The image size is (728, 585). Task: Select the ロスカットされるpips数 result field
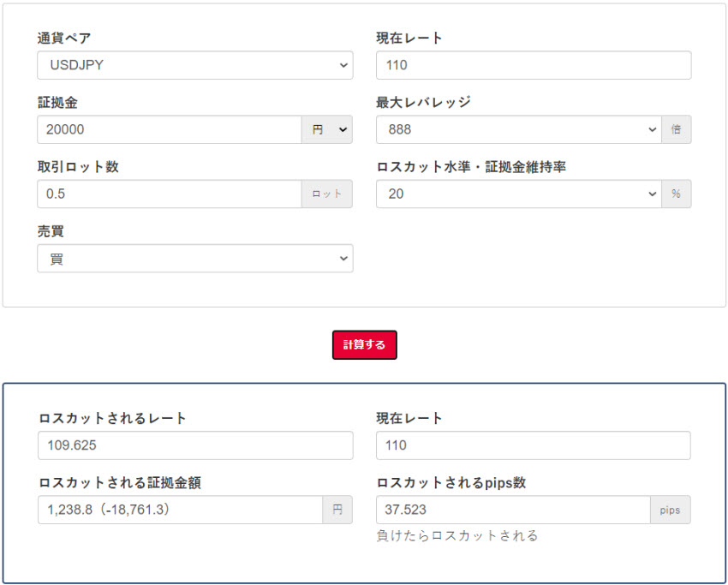coord(512,510)
